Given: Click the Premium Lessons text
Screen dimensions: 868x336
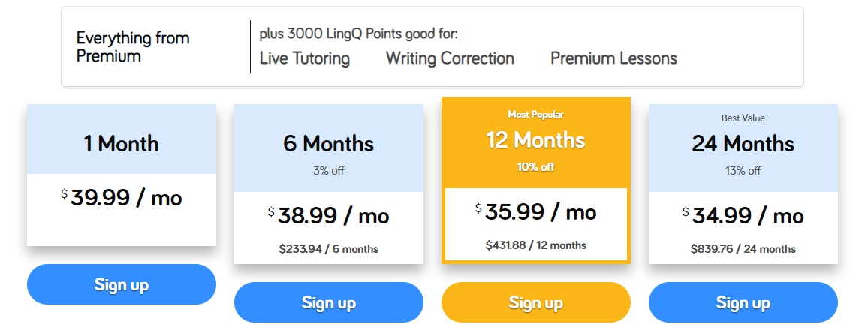Looking at the screenshot, I should point(614,58).
